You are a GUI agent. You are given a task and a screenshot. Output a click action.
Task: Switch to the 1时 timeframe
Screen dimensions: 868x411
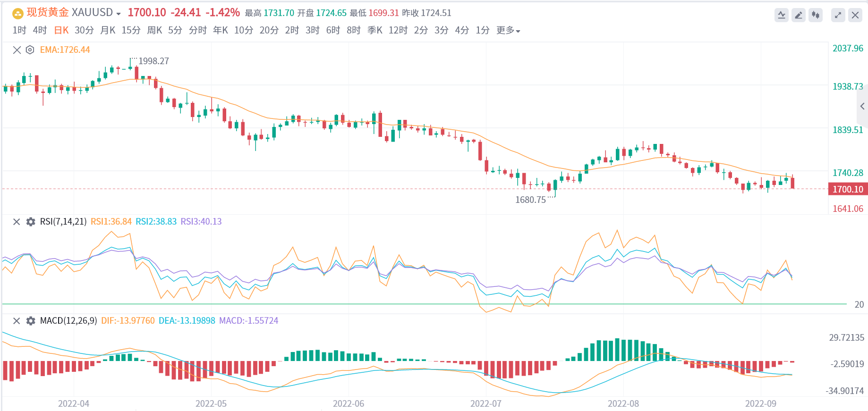(x=19, y=31)
